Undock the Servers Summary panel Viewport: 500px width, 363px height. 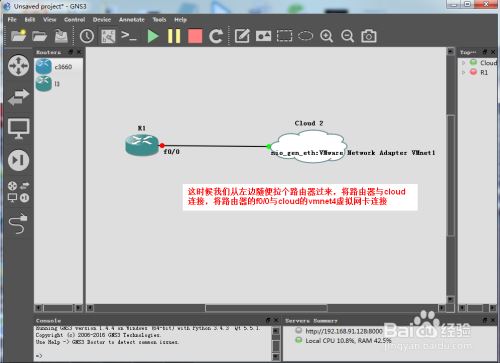tap(485, 320)
